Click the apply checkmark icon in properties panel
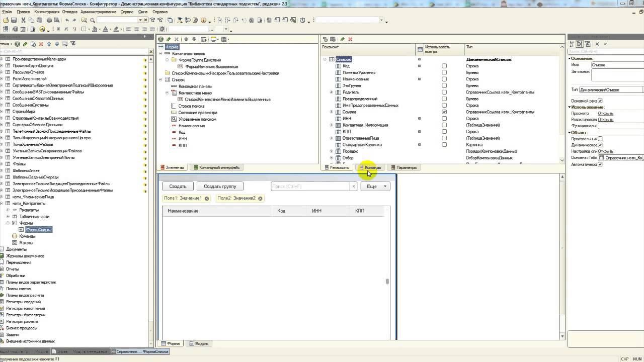Viewport: 644px width, 362px height. pyautogui.click(x=605, y=44)
